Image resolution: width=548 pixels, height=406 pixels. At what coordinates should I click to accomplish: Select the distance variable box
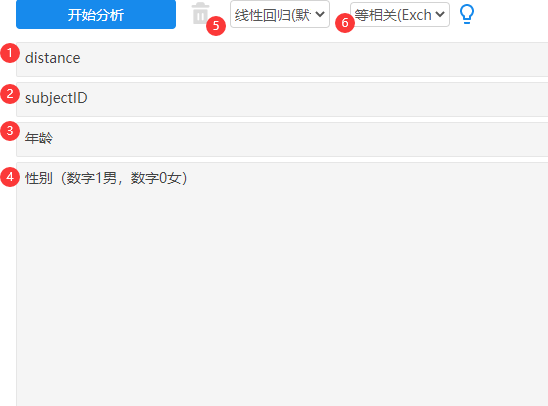[282, 59]
